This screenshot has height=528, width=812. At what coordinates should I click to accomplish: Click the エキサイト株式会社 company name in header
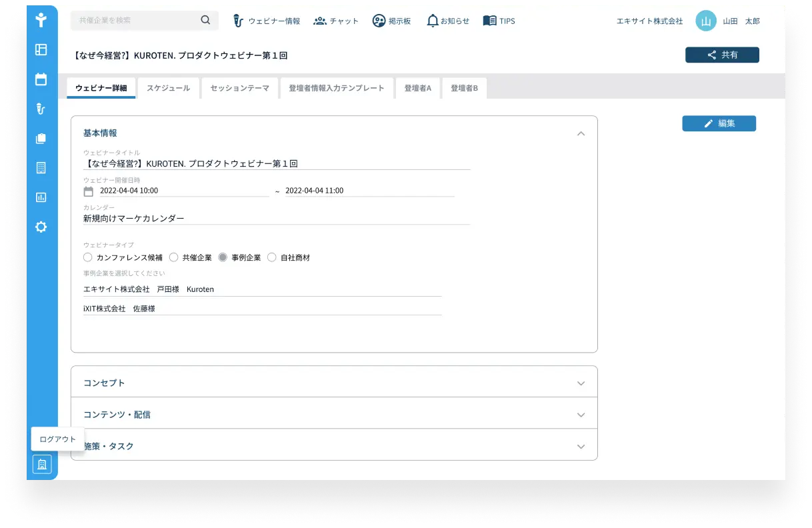coord(650,21)
